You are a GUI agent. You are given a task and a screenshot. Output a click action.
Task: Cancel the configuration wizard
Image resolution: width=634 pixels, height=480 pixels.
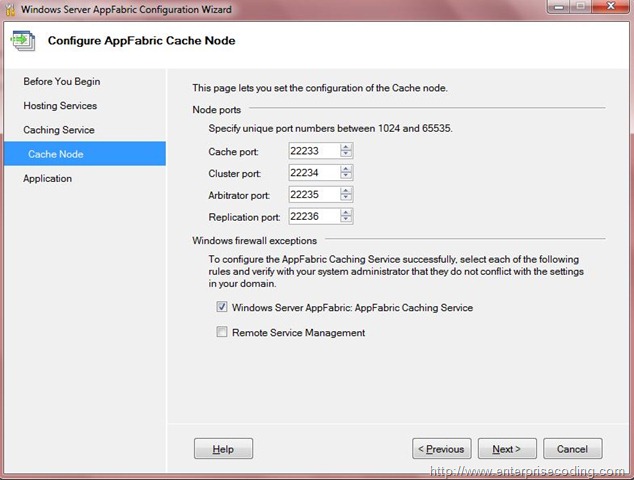coord(573,449)
